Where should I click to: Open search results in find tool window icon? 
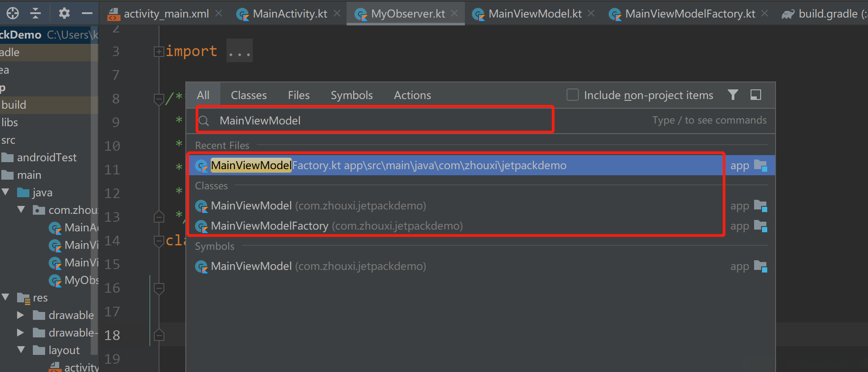pos(755,95)
